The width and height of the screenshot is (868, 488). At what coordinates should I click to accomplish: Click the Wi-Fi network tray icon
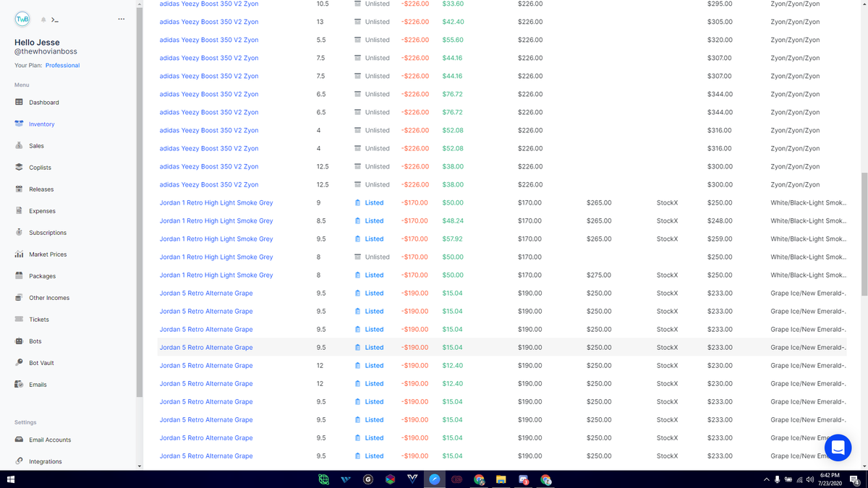click(x=800, y=479)
